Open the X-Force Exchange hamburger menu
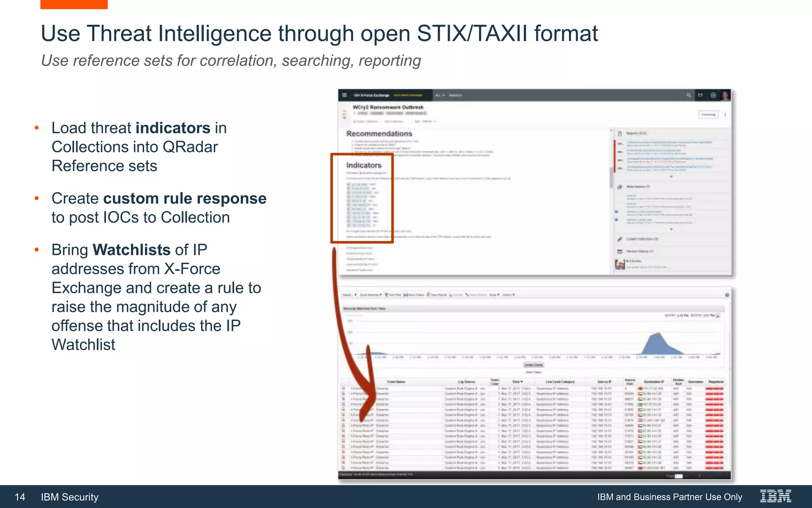 pos(345,95)
